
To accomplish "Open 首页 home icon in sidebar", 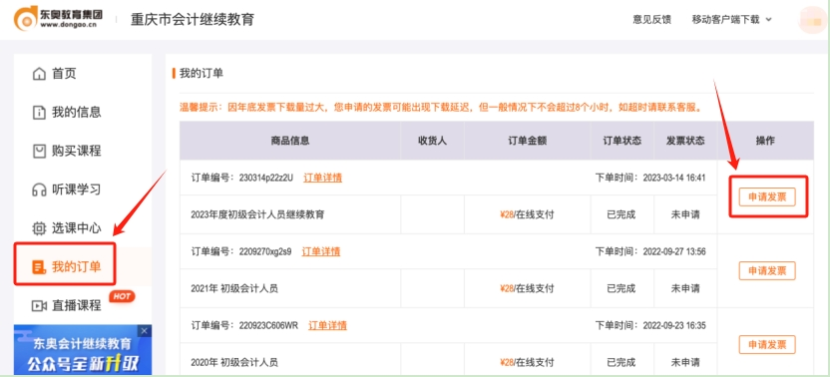I will [39, 74].
